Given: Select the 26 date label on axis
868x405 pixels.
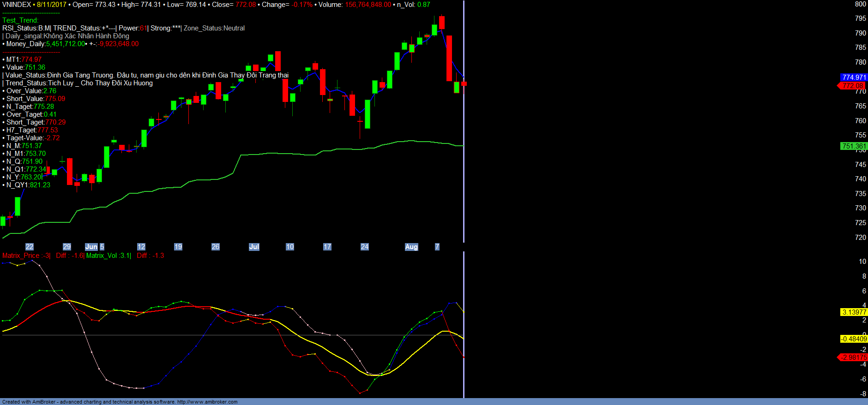Looking at the screenshot, I should click(216, 247).
